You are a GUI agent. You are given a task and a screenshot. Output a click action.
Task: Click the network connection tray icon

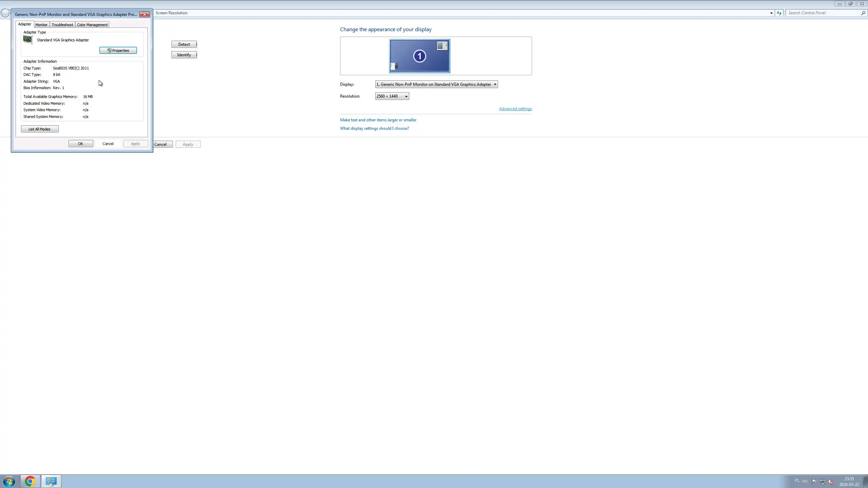(823, 482)
